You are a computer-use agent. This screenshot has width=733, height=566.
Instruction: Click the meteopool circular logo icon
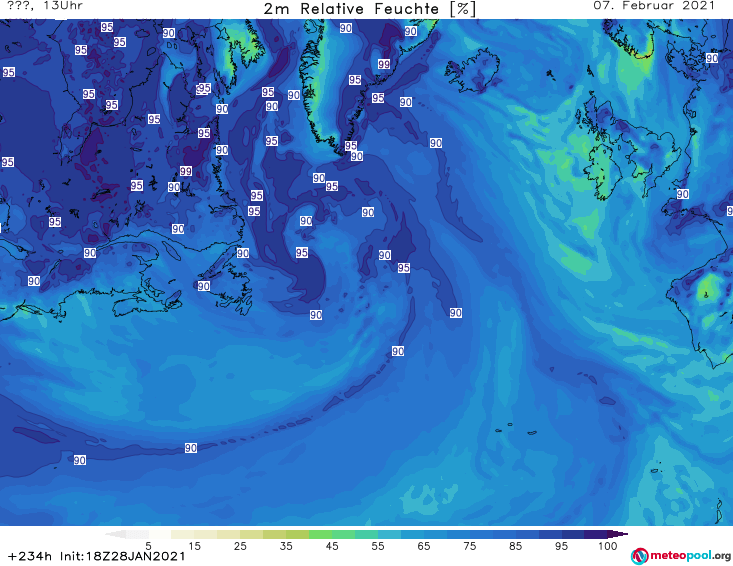(x=639, y=556)
